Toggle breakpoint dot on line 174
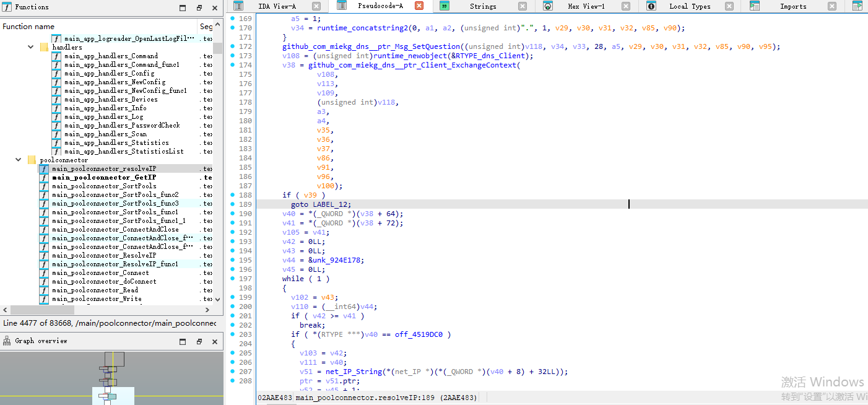 232,65
